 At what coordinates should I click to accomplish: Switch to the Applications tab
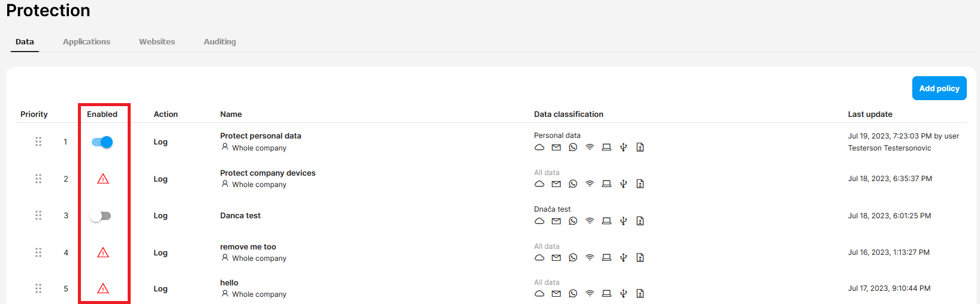pyautogui.click(x=86, y=41)
